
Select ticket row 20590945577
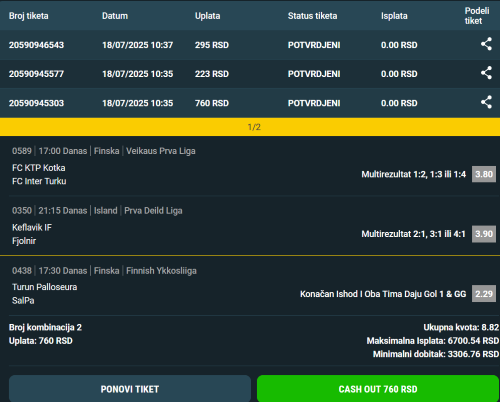tap(250, 74)
